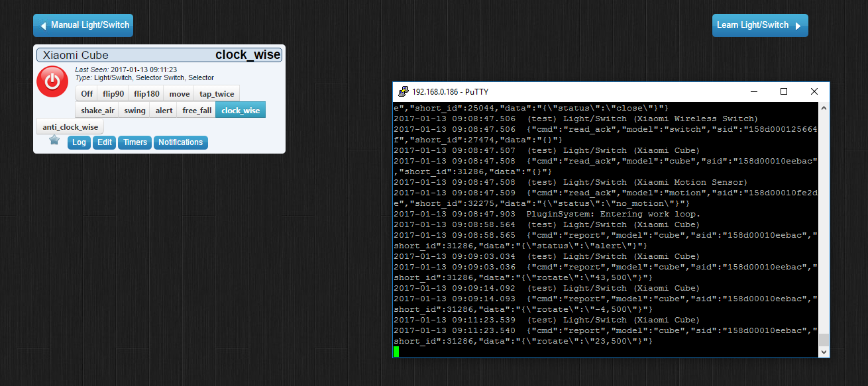Viewport: 868px width, 386px height.
Task: Click PuTTY scrollbar down arrow
Action: 824,352
